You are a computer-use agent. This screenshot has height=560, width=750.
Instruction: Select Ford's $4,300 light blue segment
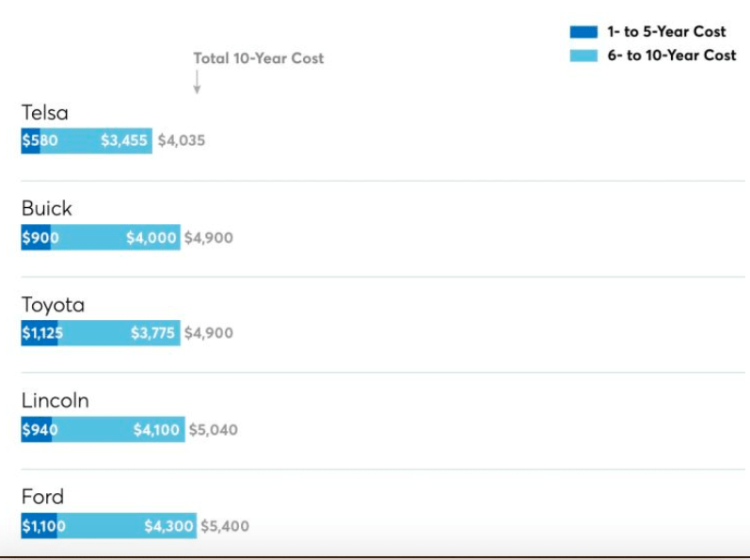pyautogui.click(x=127, y=525)
